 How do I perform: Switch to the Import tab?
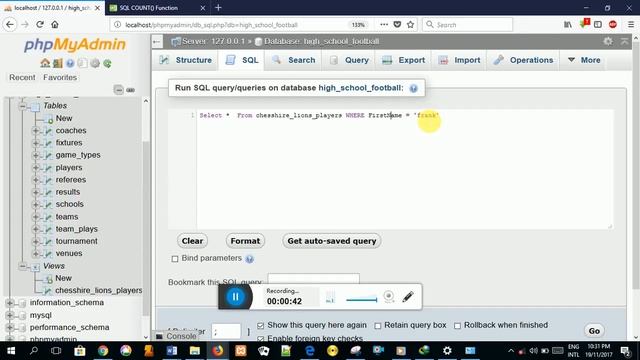(x=459, y=60)
